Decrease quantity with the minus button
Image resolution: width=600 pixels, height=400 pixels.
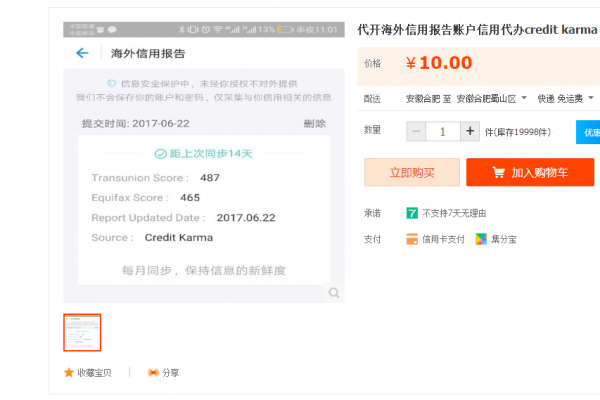416,132
